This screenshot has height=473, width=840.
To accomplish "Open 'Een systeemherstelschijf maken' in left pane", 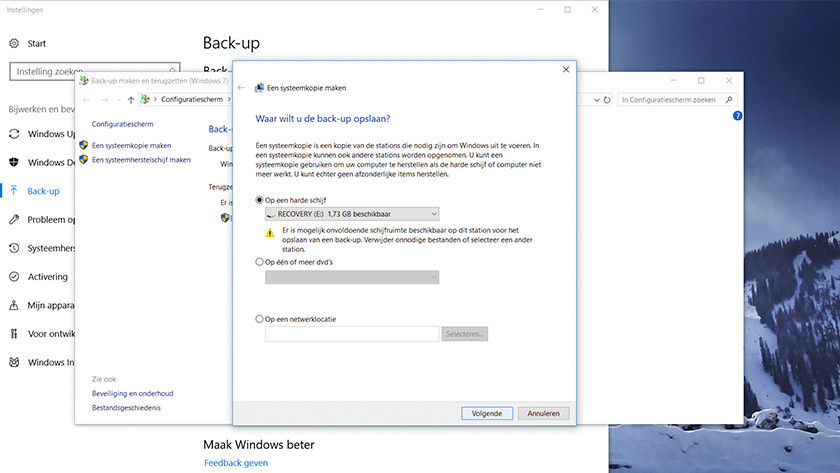I will 140,159.
